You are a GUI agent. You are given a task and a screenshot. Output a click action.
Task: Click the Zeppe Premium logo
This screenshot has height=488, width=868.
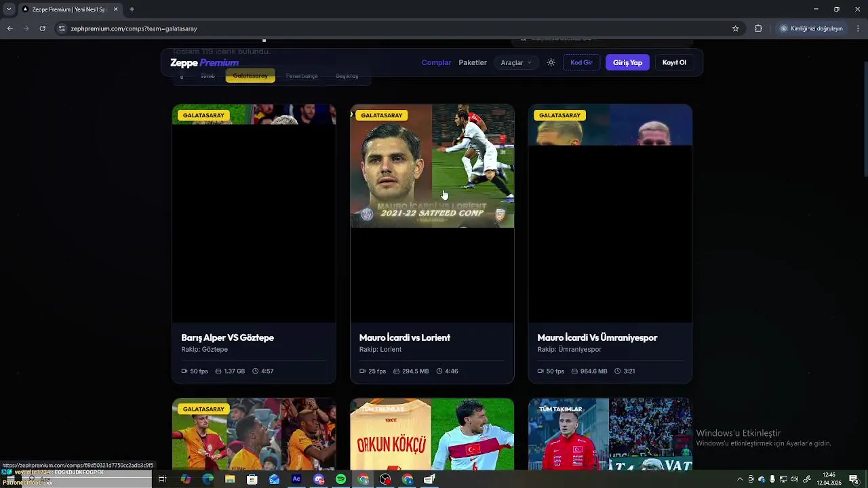pyautogui.click(x=204, y=62)
